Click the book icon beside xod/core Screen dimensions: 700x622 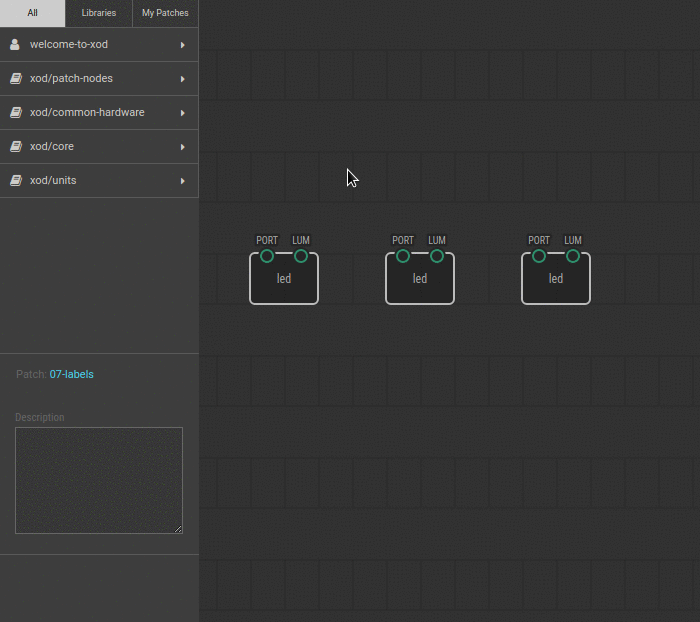(15, 147)
